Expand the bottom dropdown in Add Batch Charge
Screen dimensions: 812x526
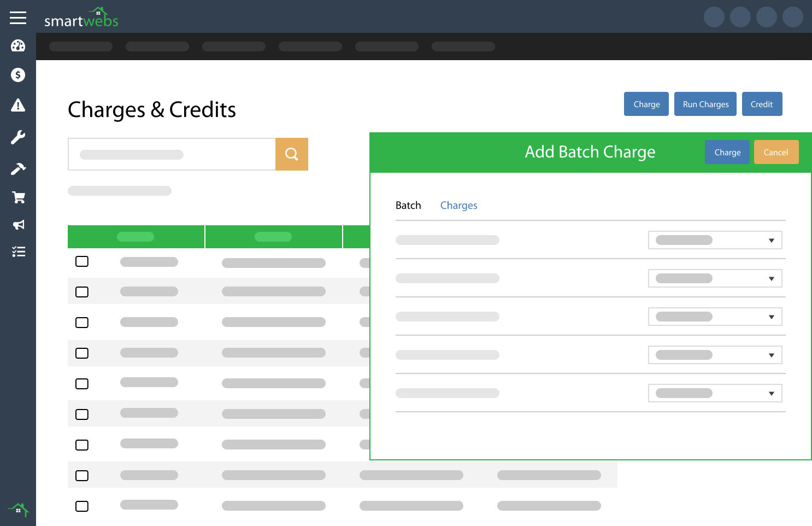tap(715, 393)
